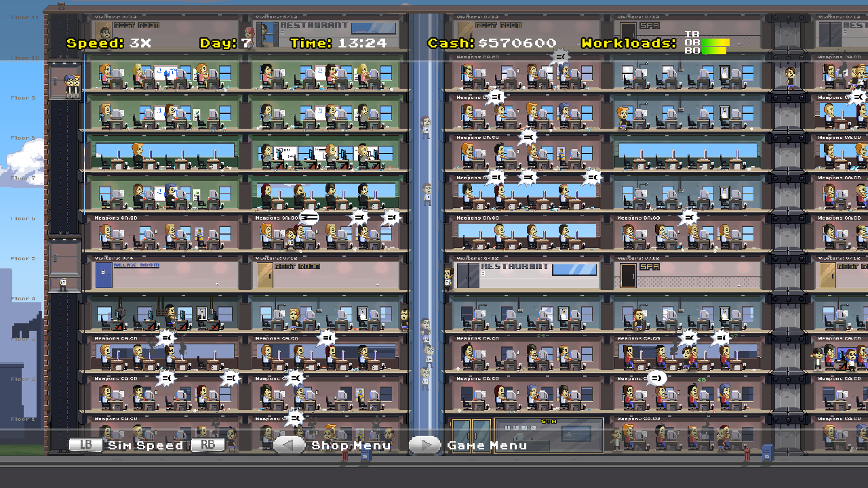Select the Cash $570600 display
The image size is (868, 488).
(x=492, y=43)
